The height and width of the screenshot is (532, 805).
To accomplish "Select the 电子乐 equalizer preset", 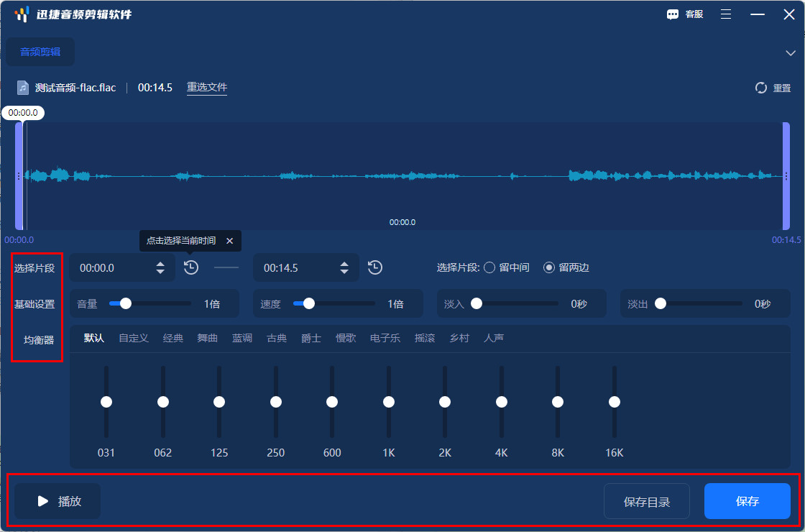I will [385, 339].
